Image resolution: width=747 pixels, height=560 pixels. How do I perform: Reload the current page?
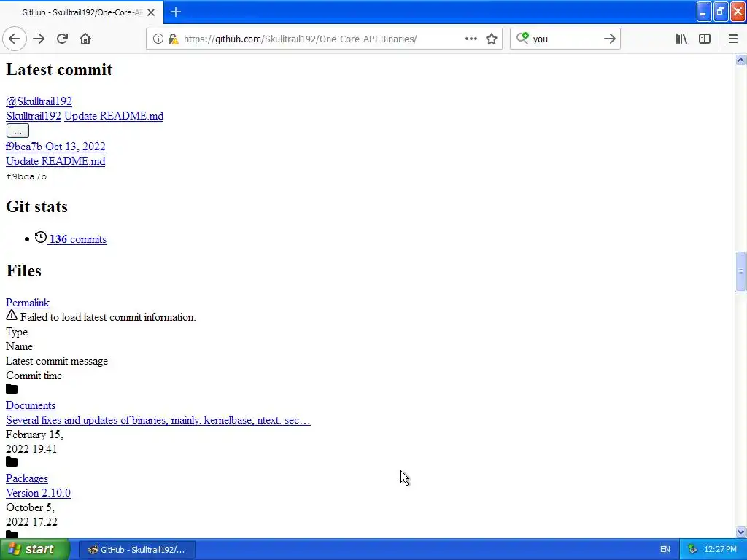pyautogui.click(x=62, y=39)
